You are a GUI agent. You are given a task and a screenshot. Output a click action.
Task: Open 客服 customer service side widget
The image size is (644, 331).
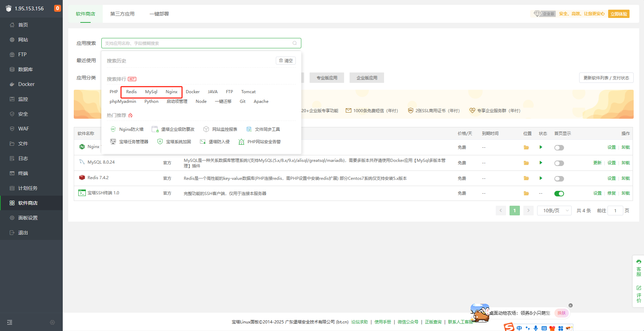pos(639,268)
